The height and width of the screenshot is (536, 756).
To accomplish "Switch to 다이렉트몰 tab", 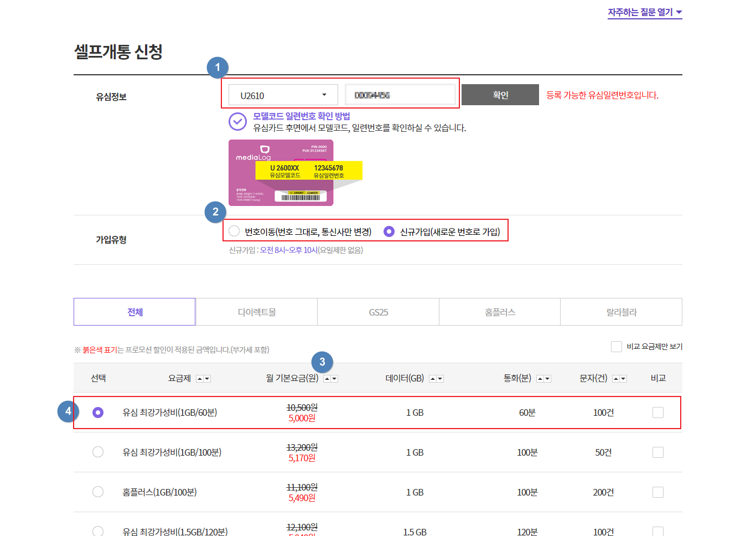I will coord(257,312).
